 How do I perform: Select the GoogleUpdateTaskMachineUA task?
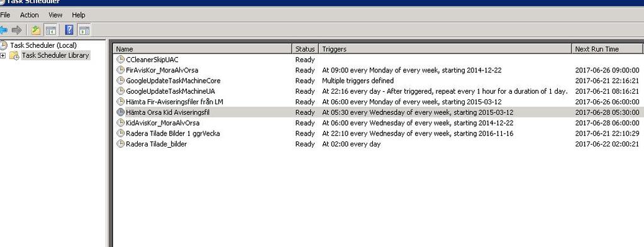coord(170,91)
